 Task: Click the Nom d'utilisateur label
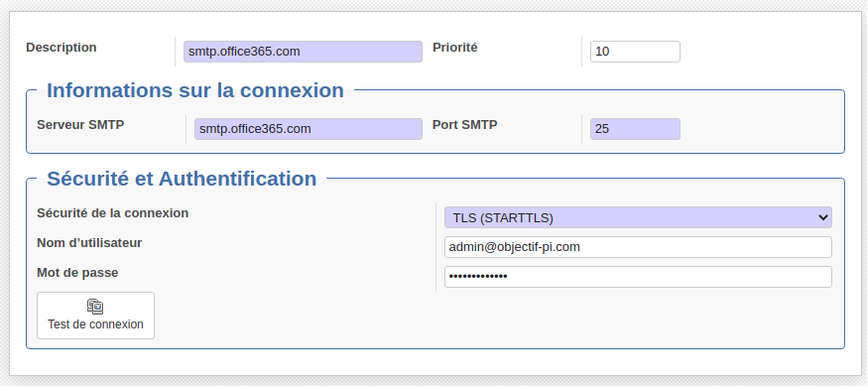(x=89, y=243)
